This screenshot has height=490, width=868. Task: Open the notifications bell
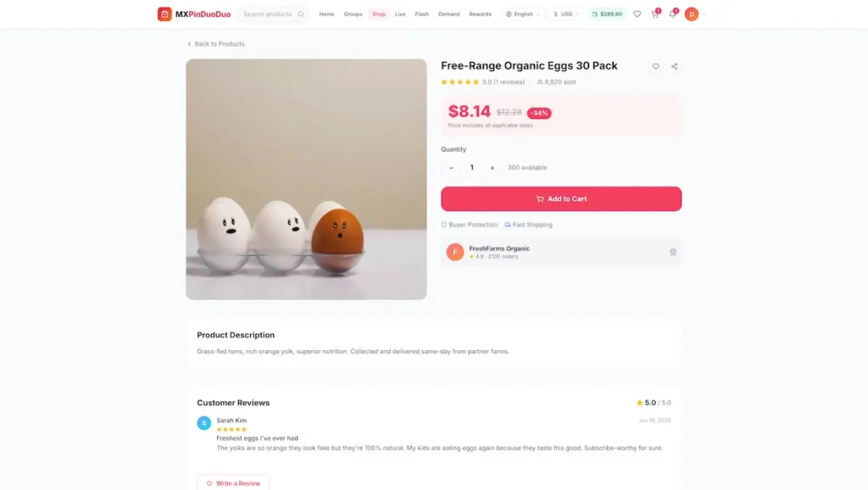[x=672, y=14]
